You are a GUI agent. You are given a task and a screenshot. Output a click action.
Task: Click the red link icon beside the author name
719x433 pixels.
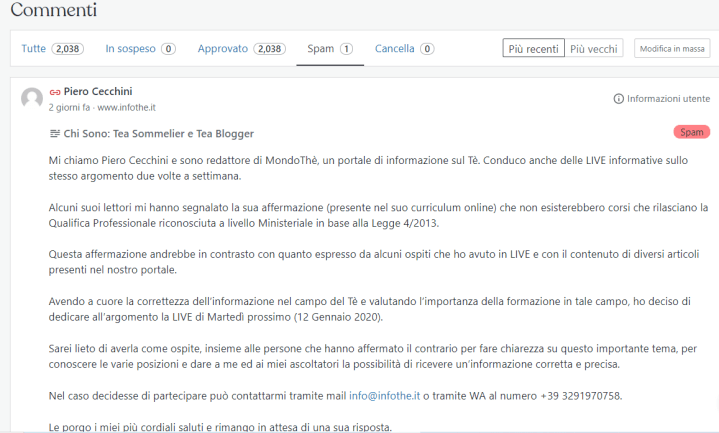(55, 91)
